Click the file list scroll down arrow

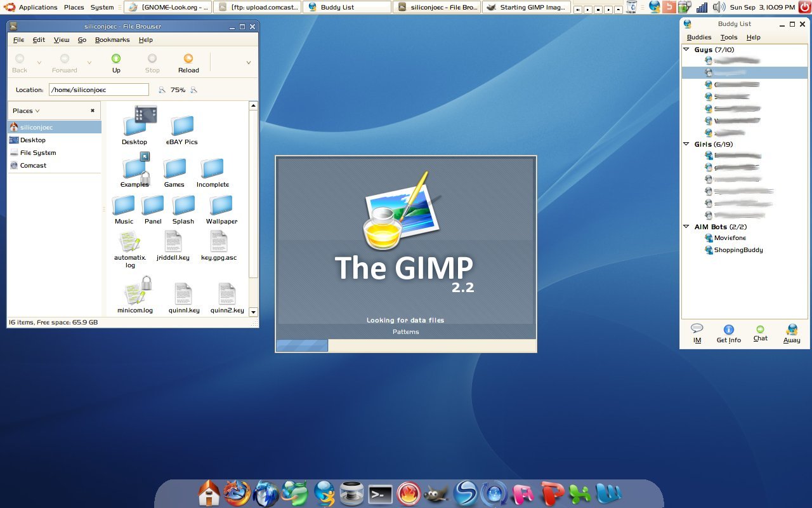coord(253,312)
